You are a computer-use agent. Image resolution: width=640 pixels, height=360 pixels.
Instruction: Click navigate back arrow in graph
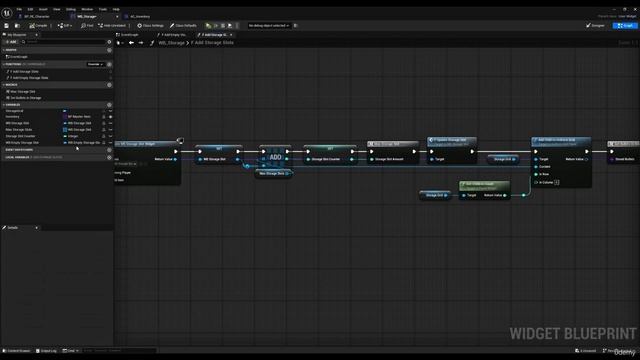131,43
